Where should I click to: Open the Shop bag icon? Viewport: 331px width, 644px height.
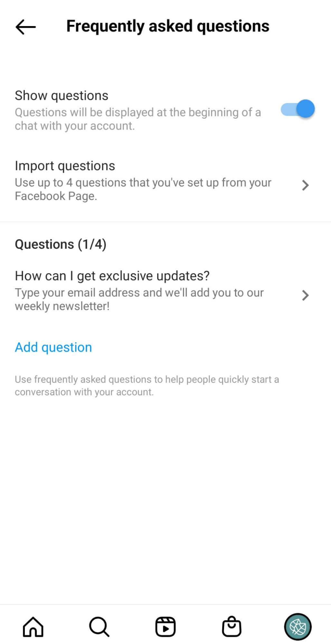(x=232, y=627)
